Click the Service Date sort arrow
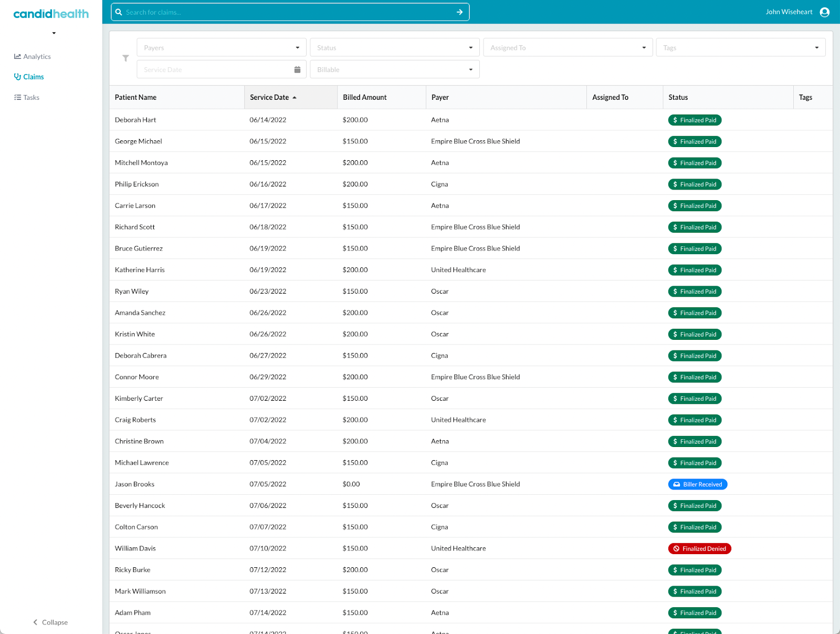 click(295, 98)
